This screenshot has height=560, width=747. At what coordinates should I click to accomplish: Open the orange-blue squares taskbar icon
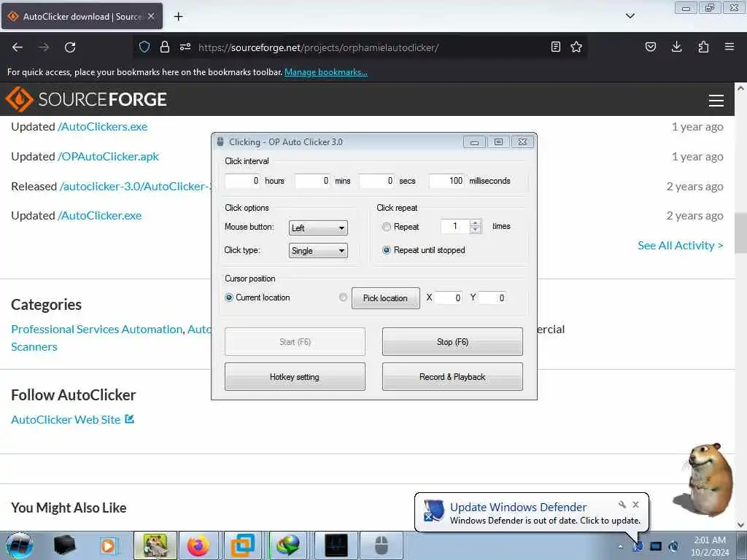pos(243,545)
